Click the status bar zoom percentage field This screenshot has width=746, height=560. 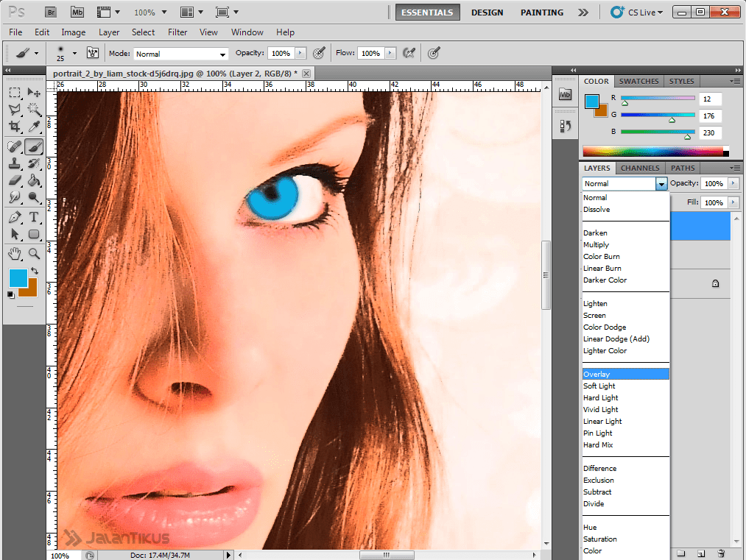coord(63,556)
